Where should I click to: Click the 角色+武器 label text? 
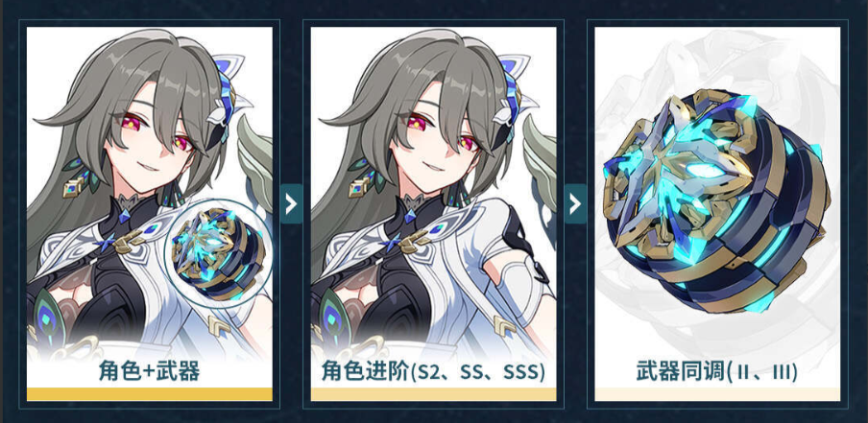(x=150, y=371)
